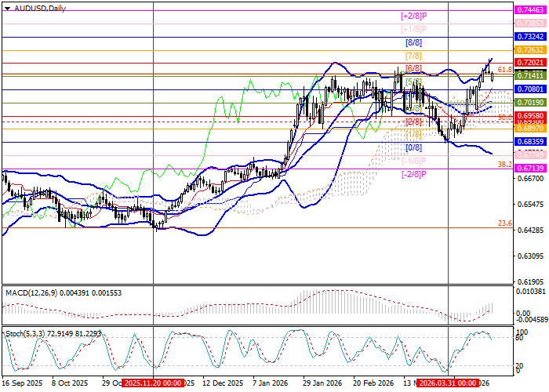The width and height of the screenshot is (549, 392).
Task: Click the 0.68359 blue price label
Action: click(530, 142)
